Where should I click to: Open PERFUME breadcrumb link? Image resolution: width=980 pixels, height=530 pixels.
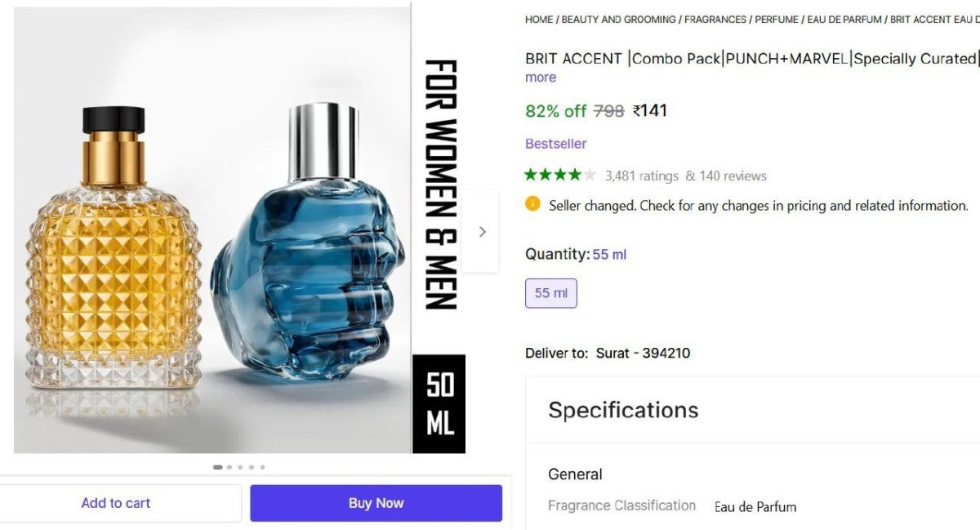777,19
